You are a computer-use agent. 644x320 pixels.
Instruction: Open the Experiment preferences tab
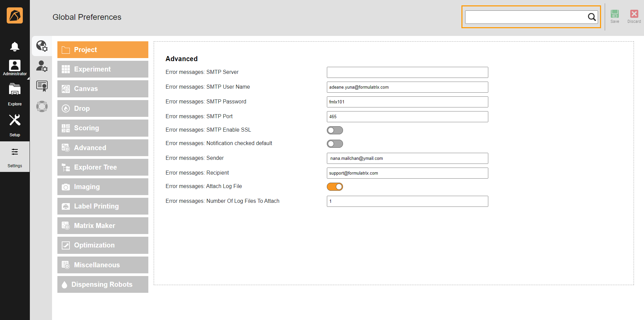click(103, 69)
